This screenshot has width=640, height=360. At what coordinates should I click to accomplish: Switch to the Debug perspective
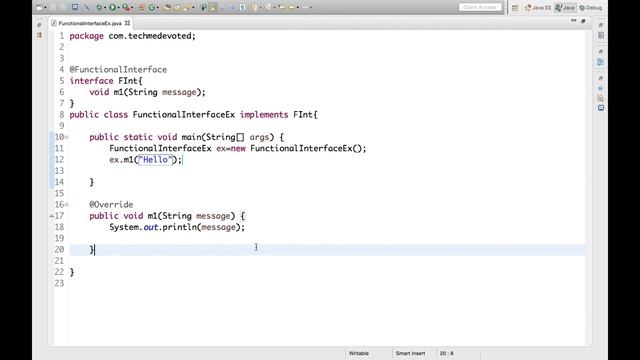coord(591,7)
